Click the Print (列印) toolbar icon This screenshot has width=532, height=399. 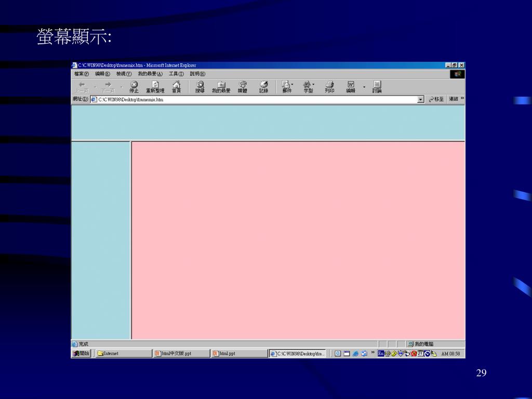(x=329, y=87)
